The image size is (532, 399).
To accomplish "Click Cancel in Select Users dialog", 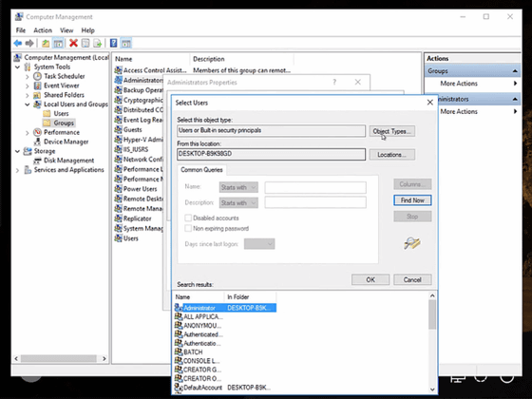I will click(x=412, y=279).
